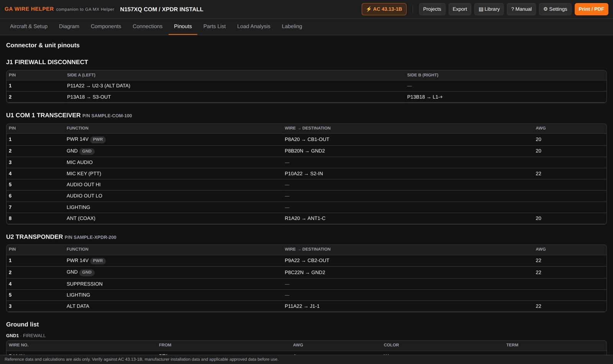Viewport: 613px width, 364px height.
Task: Click the PWR tag in U1 pin 1
Action: pos(98,139)
